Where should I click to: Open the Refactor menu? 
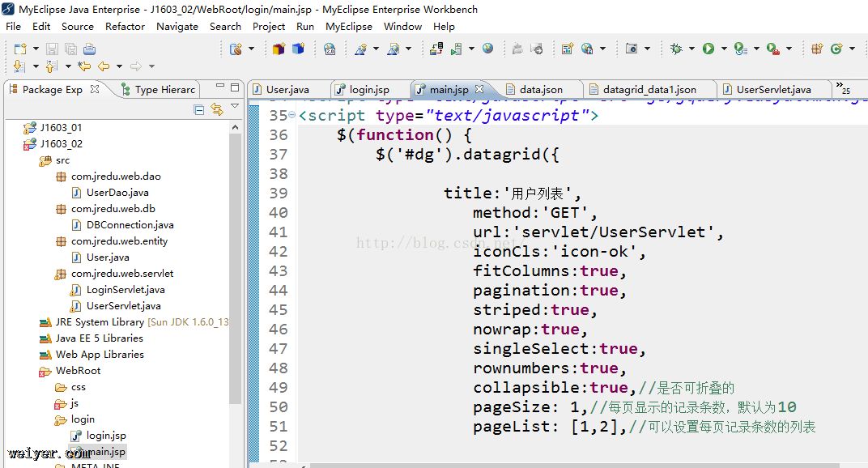[126, 26]
